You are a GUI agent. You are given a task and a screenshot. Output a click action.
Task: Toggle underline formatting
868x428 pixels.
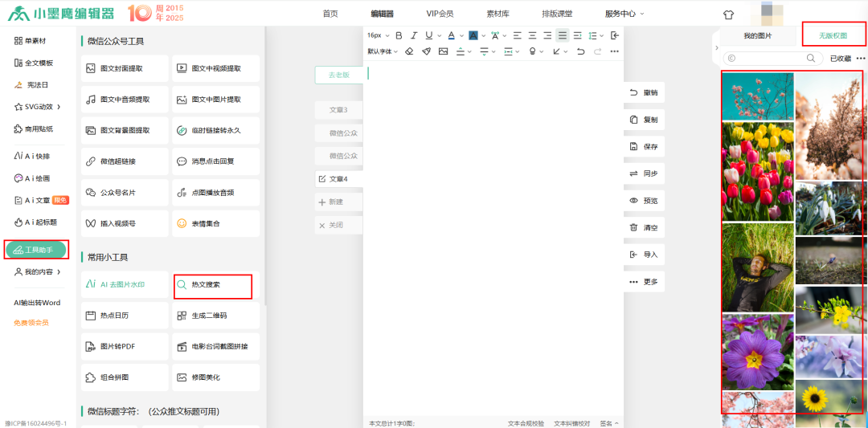pos(429,35)
